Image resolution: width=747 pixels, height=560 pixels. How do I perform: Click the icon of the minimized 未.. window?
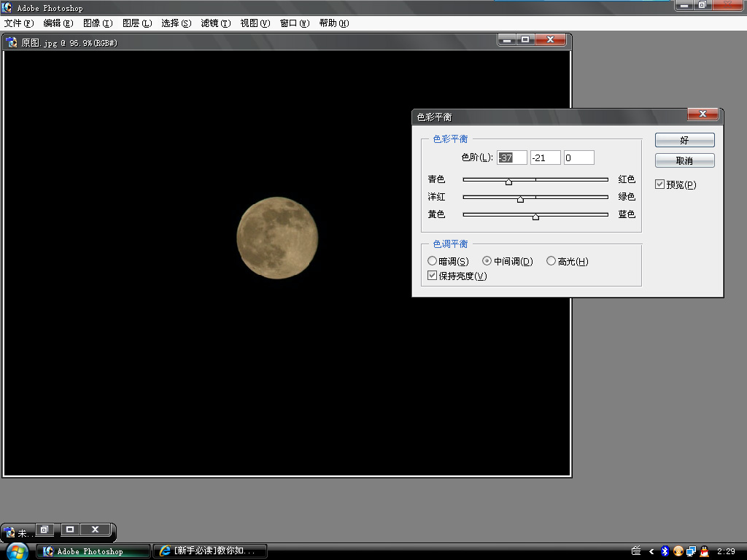[x=9, y=532]
